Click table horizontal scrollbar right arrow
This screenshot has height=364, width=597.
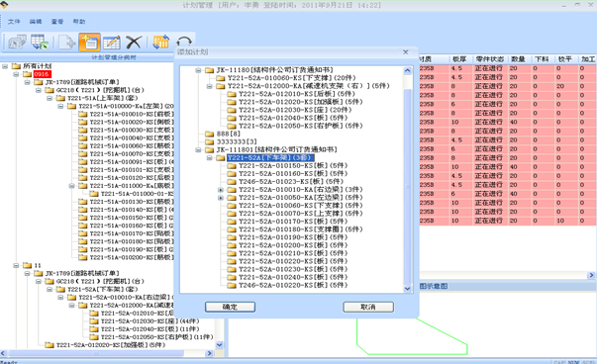(591, 275)
